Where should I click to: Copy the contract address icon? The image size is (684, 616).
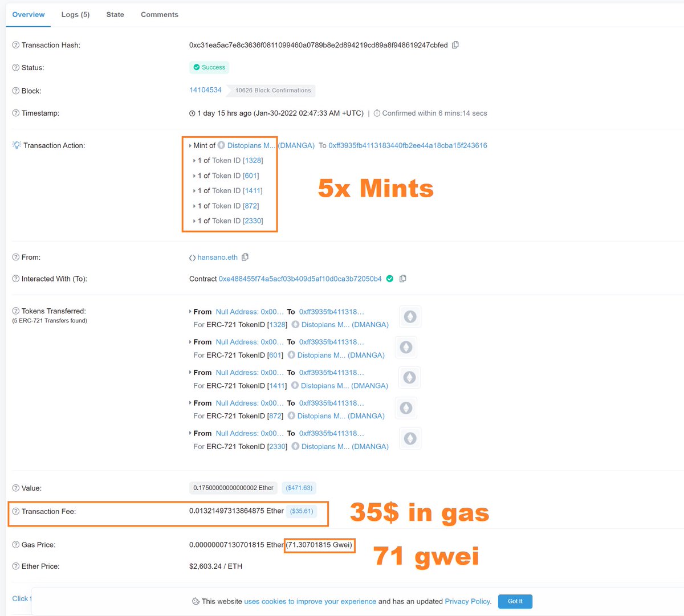click(403, 279)
